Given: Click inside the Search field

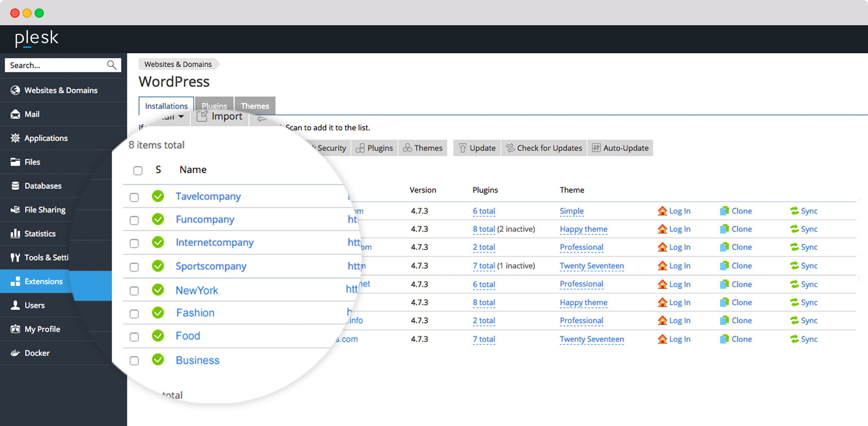Looking at the screenshot, I should coord(56,65).
